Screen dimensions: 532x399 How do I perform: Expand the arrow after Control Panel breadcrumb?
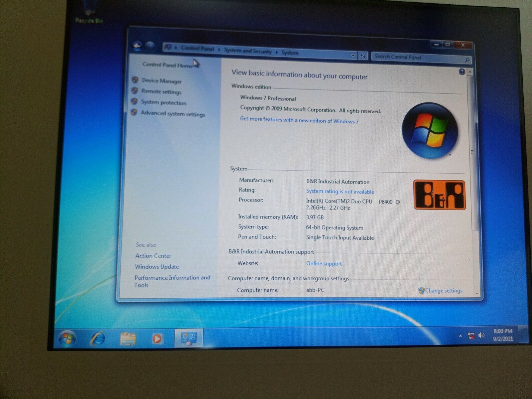(219, 50)
